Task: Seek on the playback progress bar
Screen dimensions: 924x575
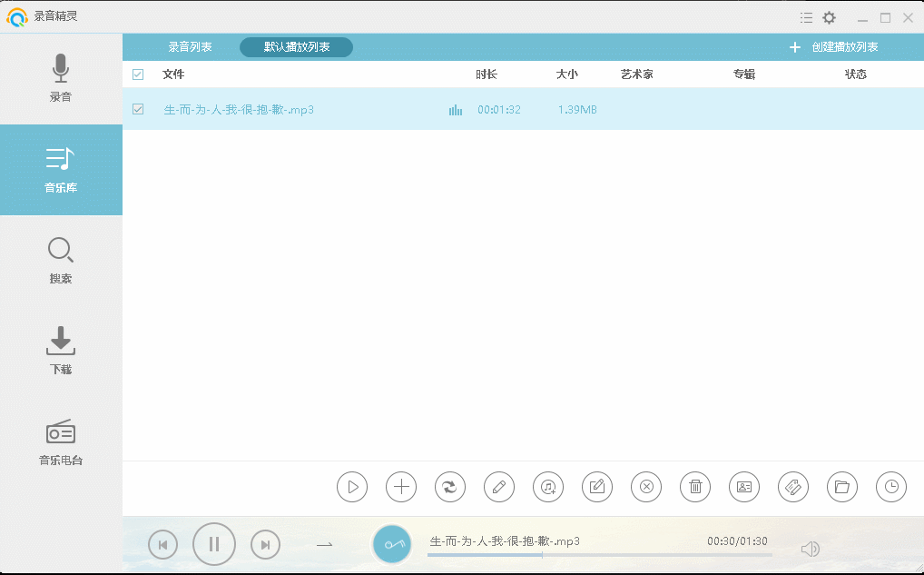Action: pyautogui.click(x=600, y=555)
